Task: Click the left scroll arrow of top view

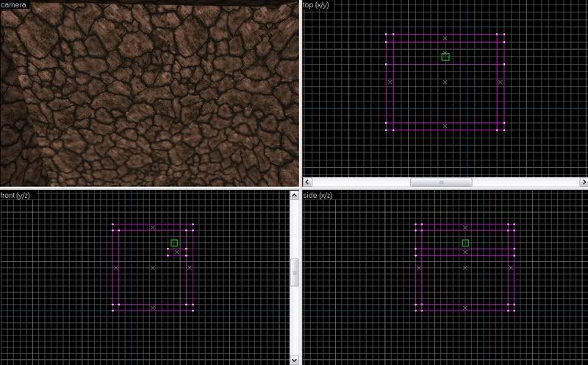Action: (307, 182)
